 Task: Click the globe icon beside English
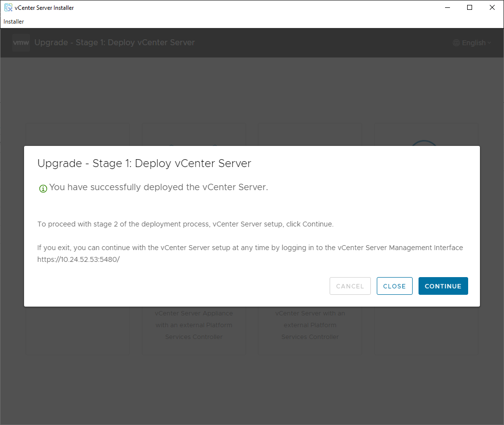click(456, 43)
